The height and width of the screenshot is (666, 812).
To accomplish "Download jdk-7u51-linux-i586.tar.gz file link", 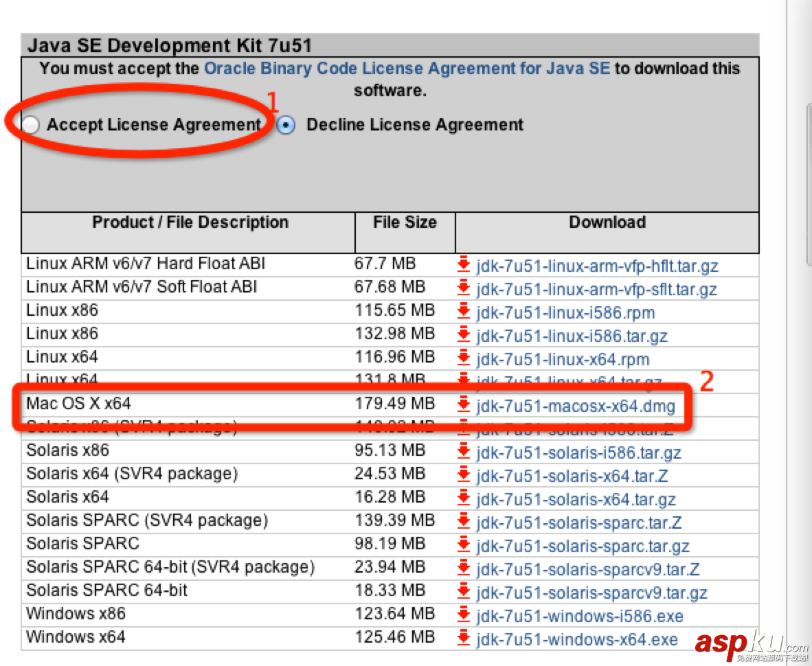I will click(x=572, y=336).
